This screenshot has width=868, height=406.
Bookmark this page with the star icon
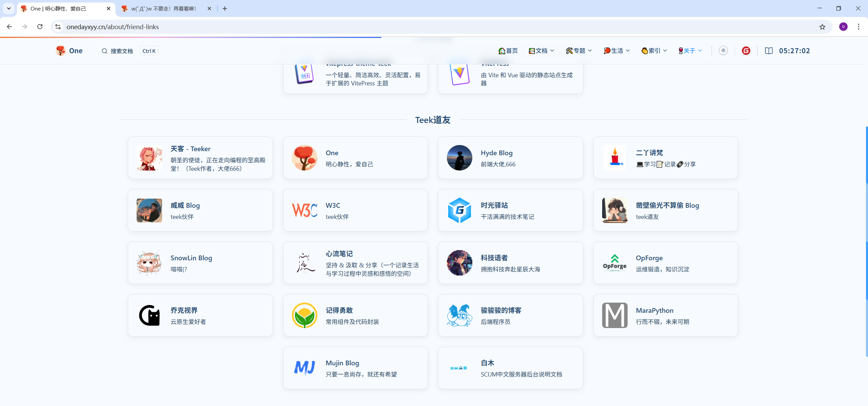click(x=822, y=27)
